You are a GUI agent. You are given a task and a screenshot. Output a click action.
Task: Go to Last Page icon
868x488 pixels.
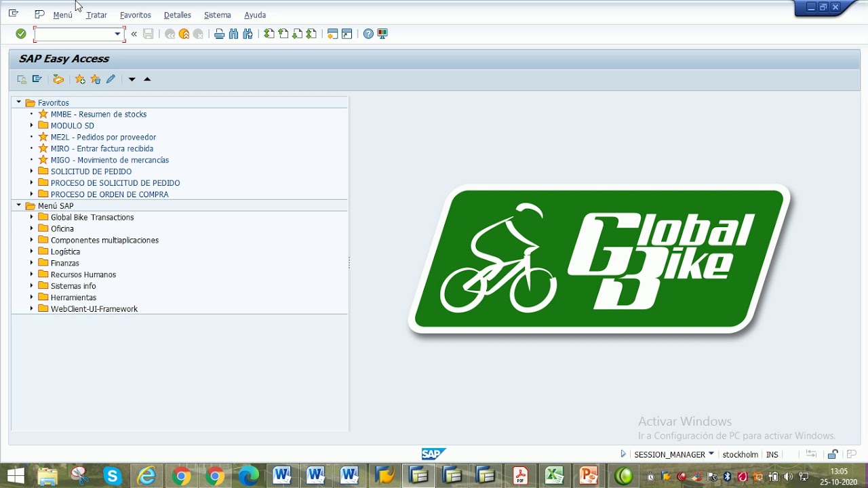[x=311, y=34]
